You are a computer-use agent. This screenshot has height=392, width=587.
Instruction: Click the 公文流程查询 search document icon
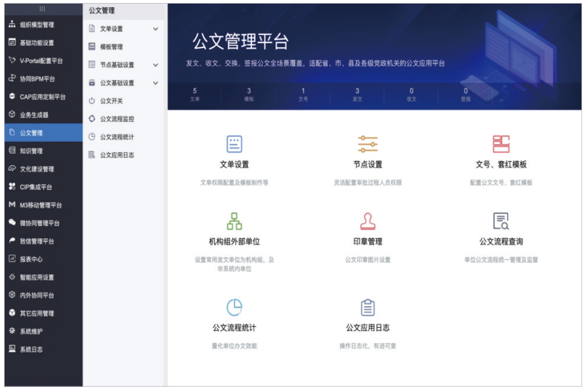tap(501, 221)
